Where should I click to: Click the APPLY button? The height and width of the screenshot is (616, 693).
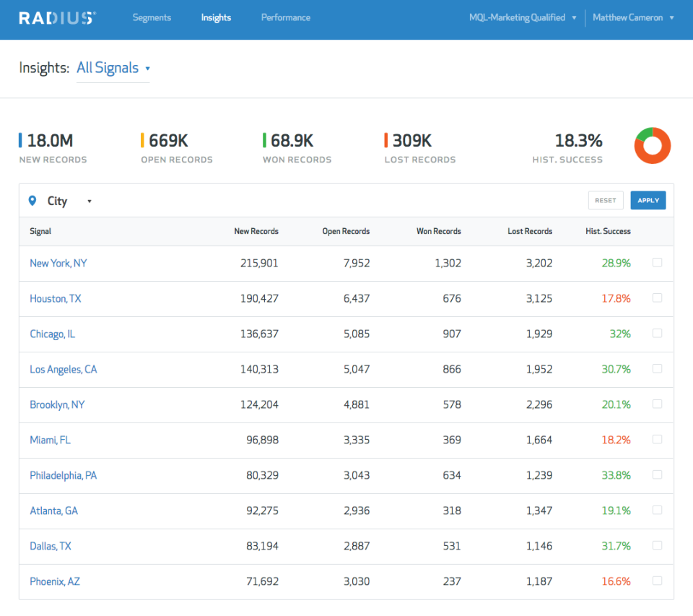(648, 200)
